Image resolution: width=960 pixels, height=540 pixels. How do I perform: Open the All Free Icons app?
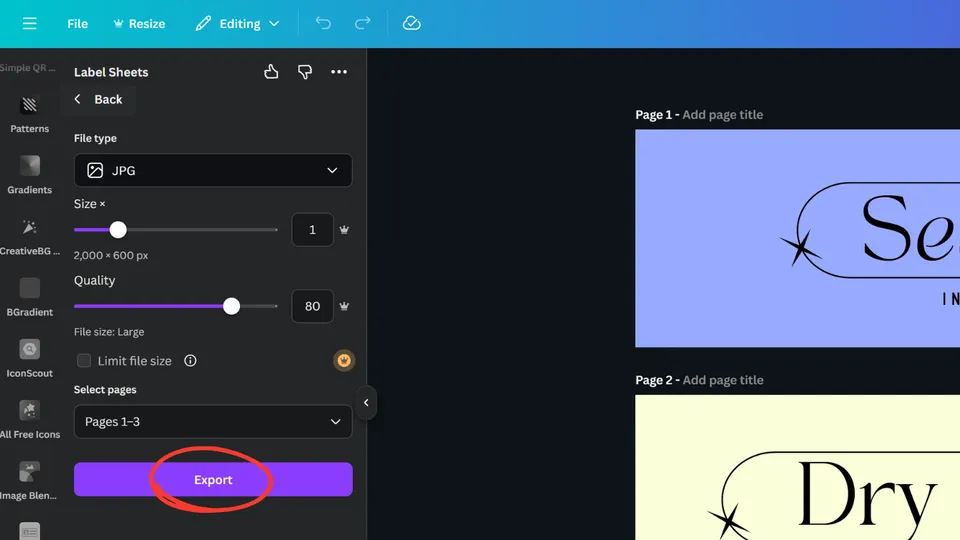tap(29, 420)
